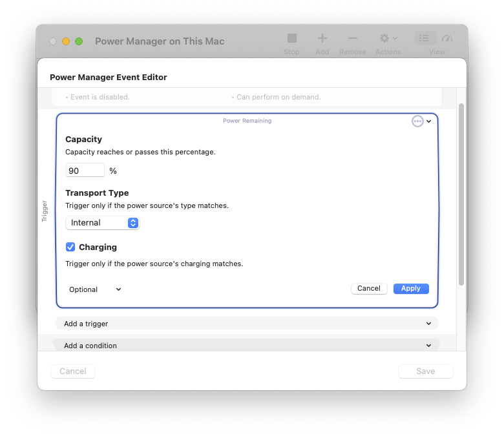Click the yellow minimize window button

point(66,41)
